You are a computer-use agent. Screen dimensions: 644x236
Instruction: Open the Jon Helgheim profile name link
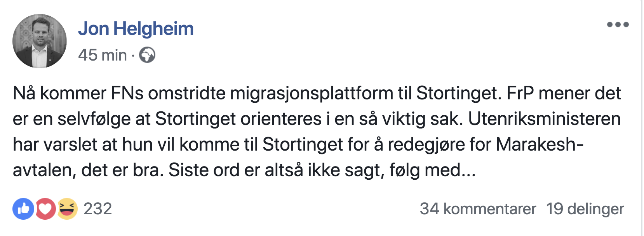136,29
